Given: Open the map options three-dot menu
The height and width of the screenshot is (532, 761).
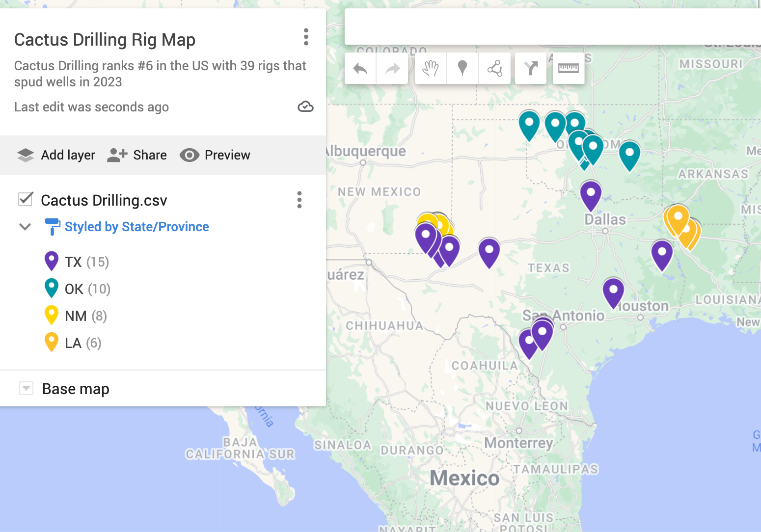Looking at the screenshot, I should tap(306, 37).
